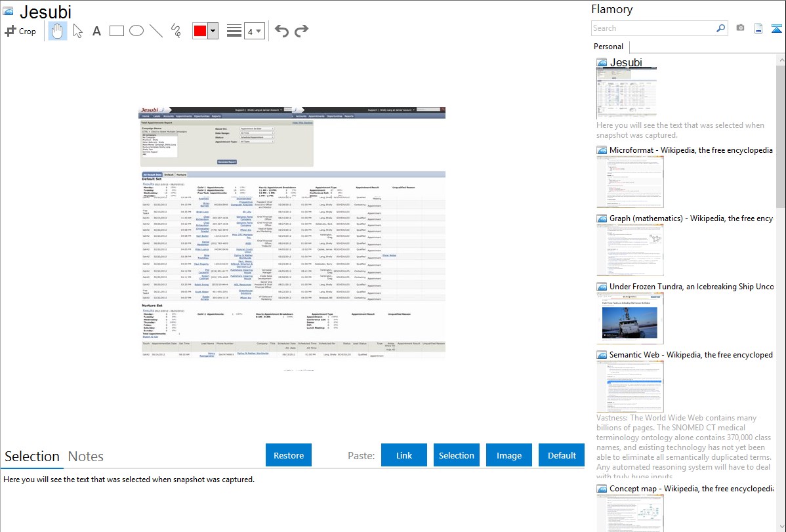Viewport: 786px width, 532px height.
Task: Click the sidebar scrollbar up arrow
Action: coord(781,60)
